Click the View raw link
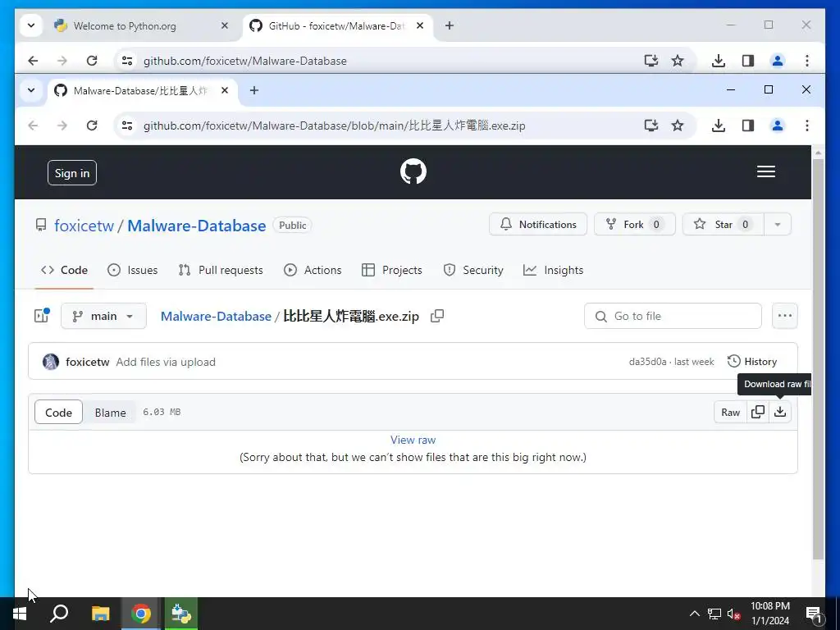The image size is (840, 630). [413, 440]
